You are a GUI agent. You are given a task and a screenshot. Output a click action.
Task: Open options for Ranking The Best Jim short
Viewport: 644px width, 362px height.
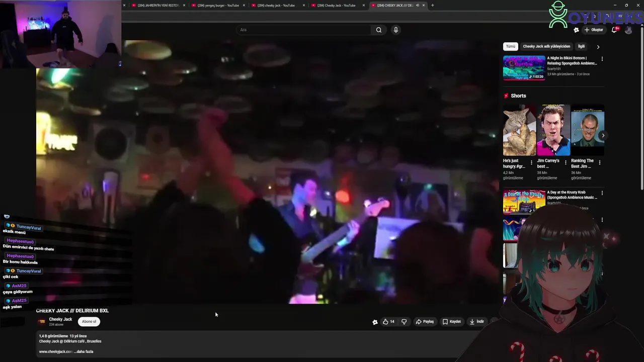599,162
